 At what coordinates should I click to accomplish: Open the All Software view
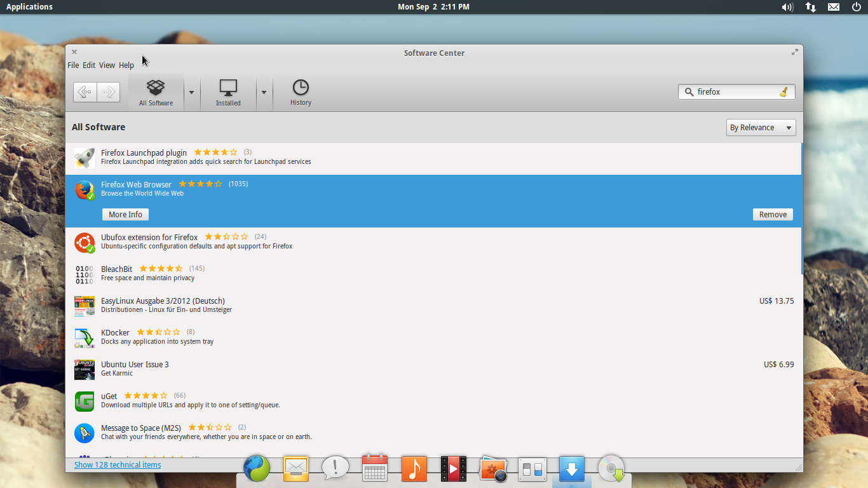(156, 93)
